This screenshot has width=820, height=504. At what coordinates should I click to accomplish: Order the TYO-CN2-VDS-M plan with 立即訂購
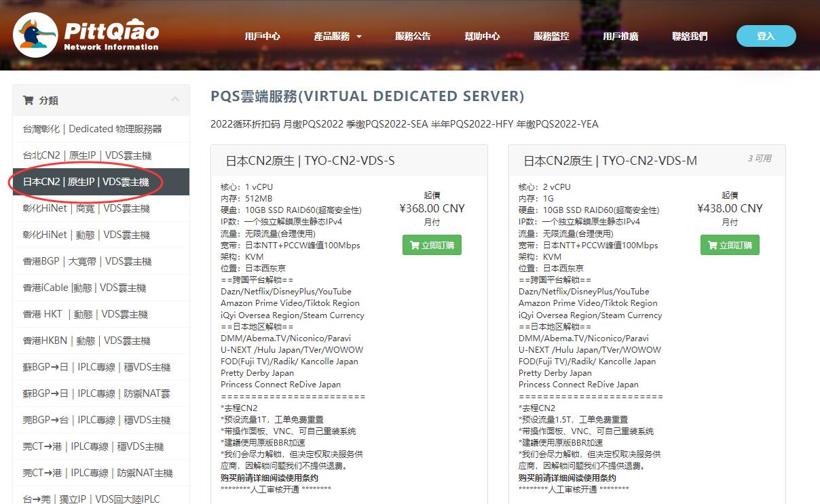pyautogui.click(x=730, y=245)
